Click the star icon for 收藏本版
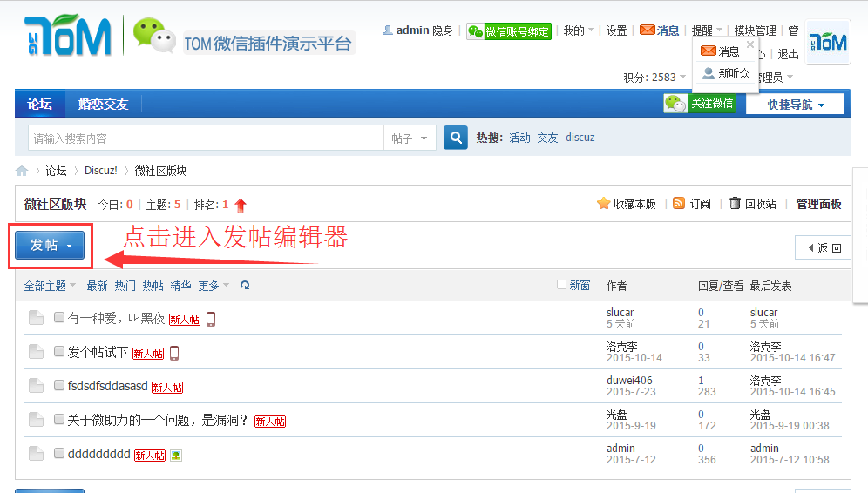 pyautogui.click(x=603, y=204)
